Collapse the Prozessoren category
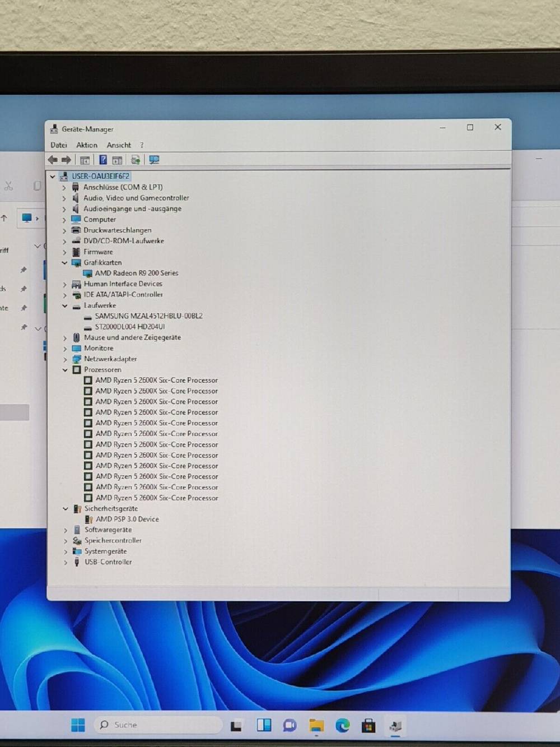The height and width of the screenshot is (747, 560). click(65, 370)
